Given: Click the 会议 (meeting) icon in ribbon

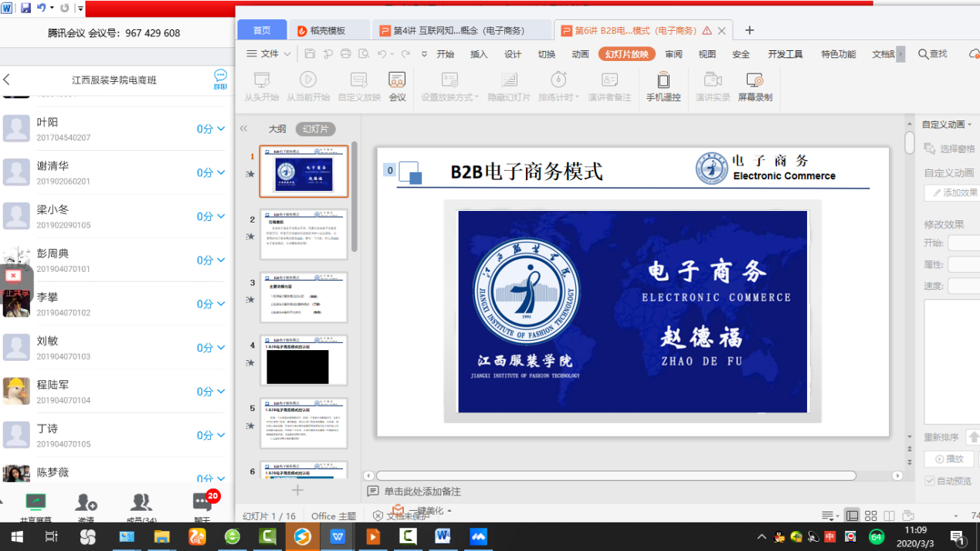Looking at the screenshot, I should (x=397, y=87).
